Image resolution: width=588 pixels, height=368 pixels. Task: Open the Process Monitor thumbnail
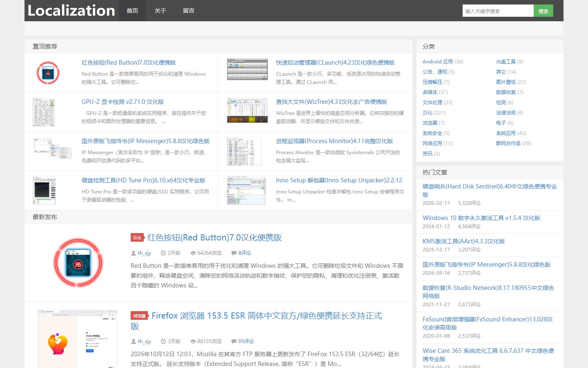244,151
